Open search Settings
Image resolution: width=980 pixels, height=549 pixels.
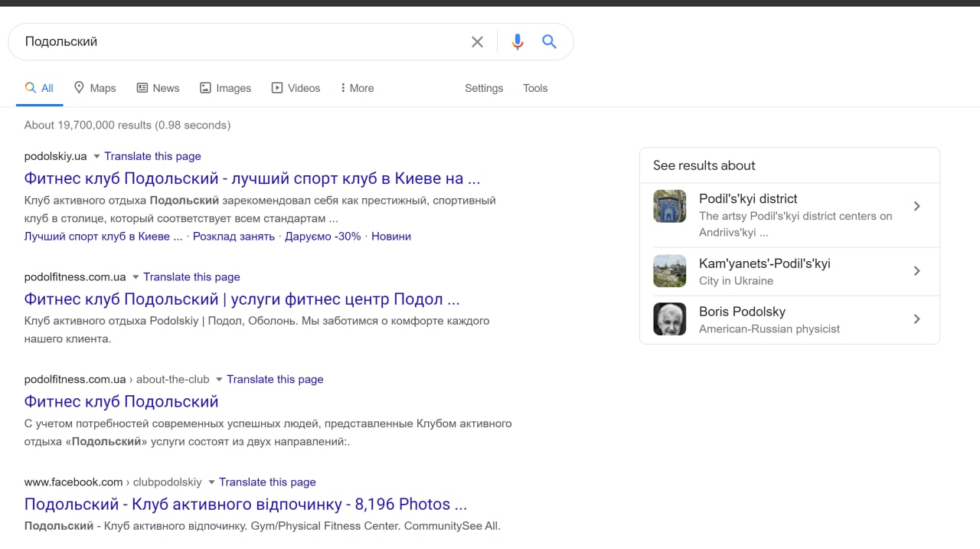click(x=484, y=88)
